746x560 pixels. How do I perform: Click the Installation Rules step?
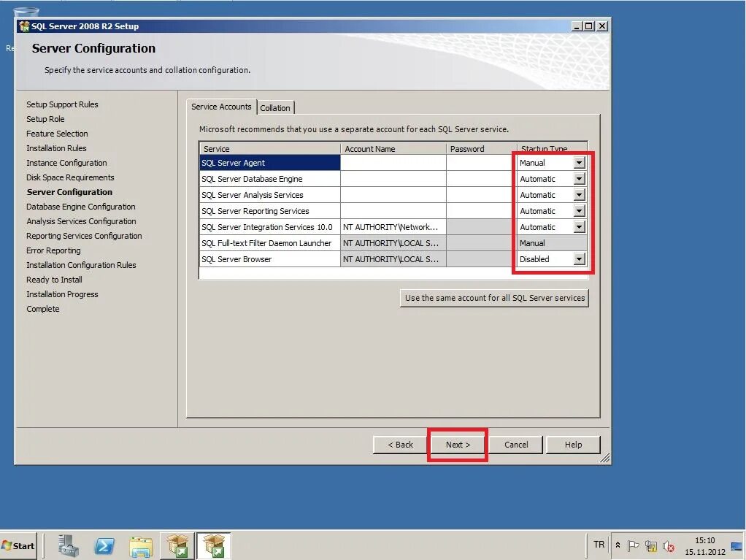(x=57, y=148)
